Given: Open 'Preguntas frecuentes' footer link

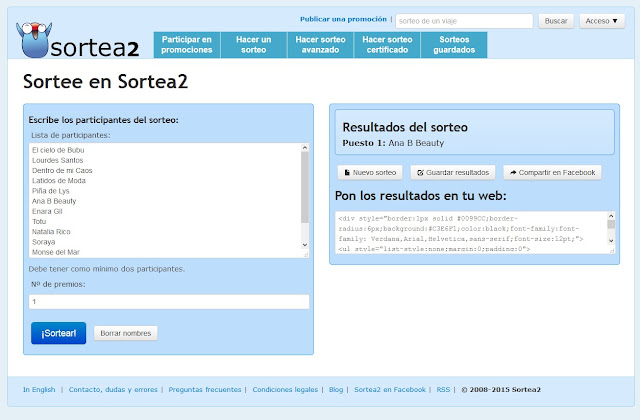Looking at the screenshot, I should tap(205, 389).
